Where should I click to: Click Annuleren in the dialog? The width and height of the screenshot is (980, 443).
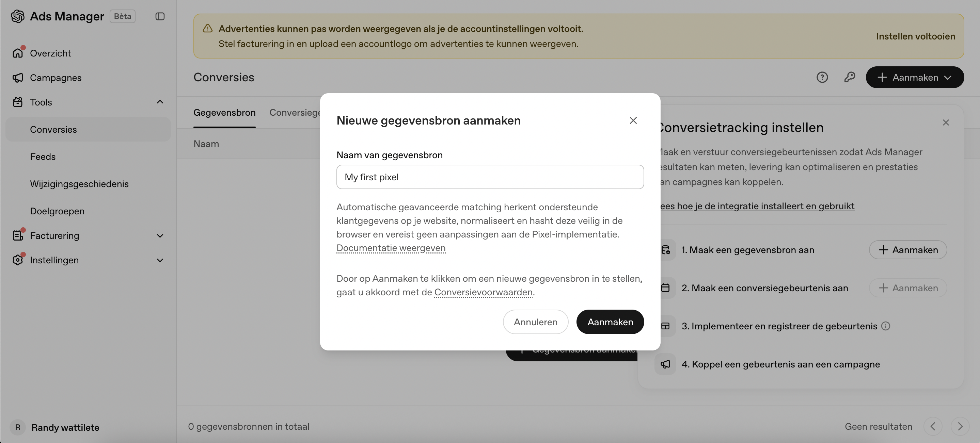tap(535, 322)
